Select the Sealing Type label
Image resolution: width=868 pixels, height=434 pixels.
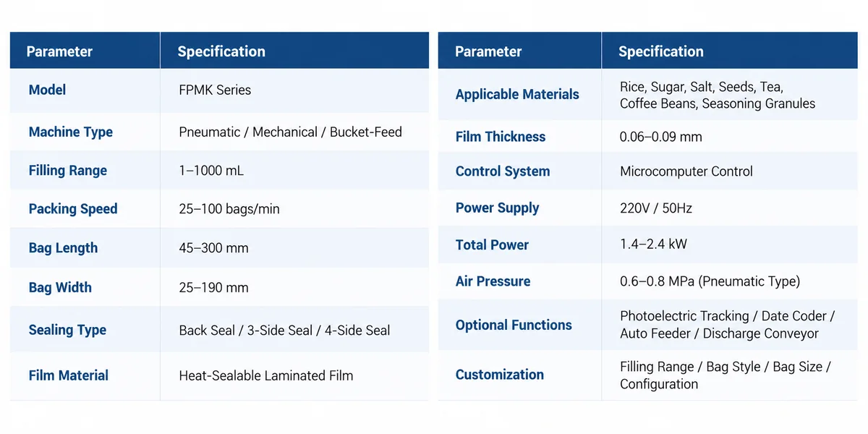click(x=67, y=330)
